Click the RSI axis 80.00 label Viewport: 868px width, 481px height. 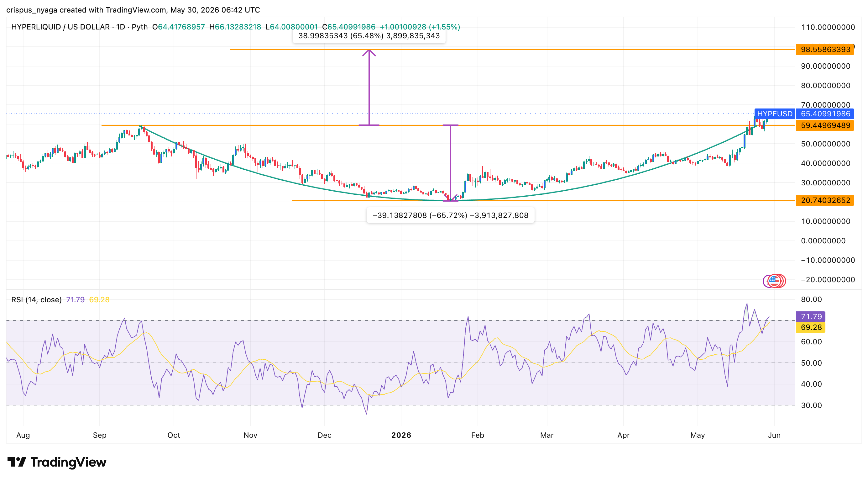[811, 299]
